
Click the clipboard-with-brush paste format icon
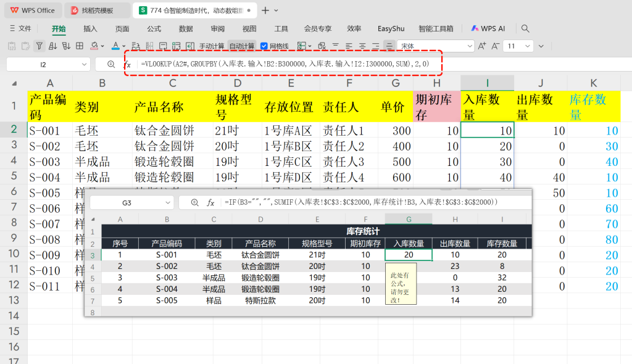tap(25, 46)
